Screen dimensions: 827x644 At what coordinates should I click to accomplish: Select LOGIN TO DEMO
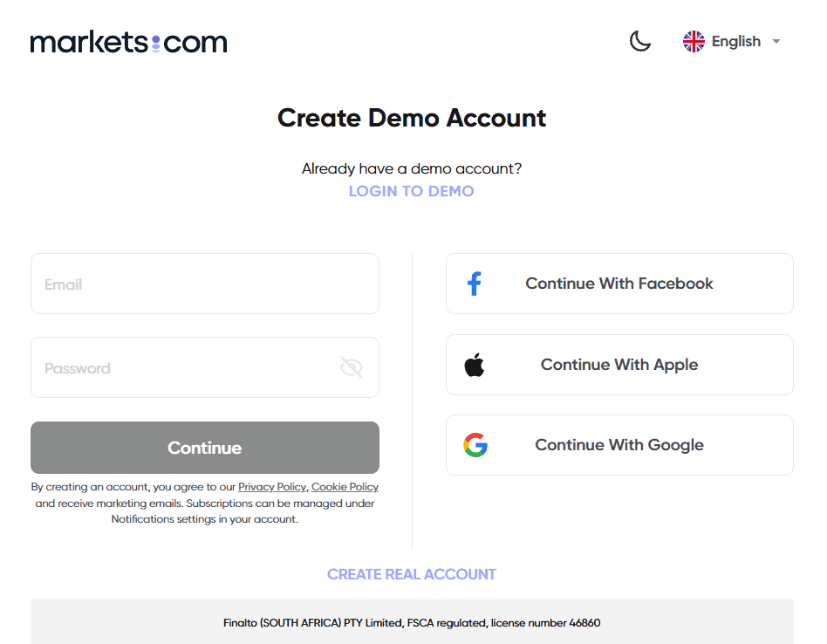click(411, 190)
